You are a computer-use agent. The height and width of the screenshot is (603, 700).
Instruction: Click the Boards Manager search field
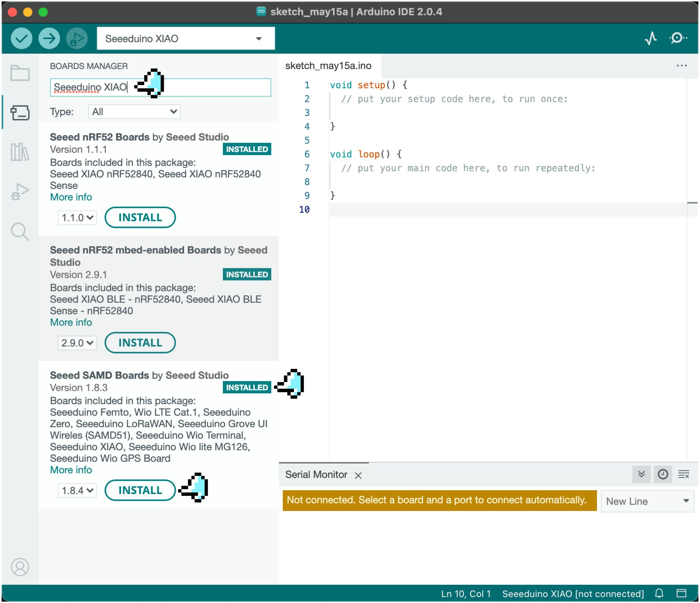(x=160, y=87)
